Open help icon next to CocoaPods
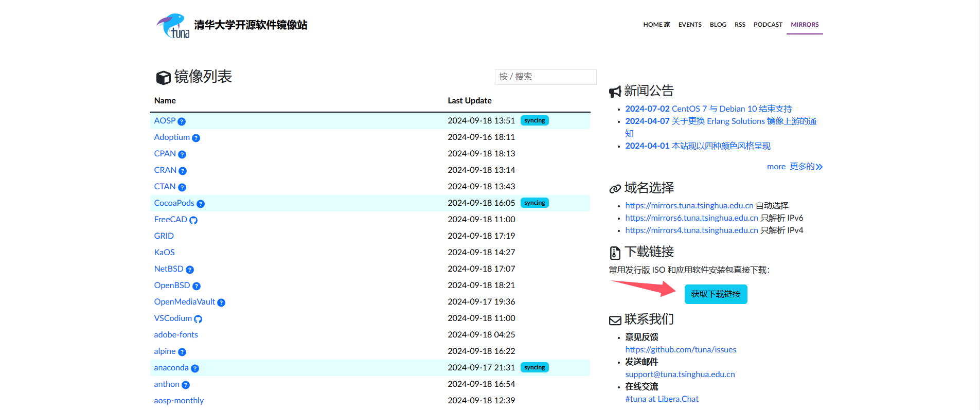980x410 pixels. (x=201, y=204)
